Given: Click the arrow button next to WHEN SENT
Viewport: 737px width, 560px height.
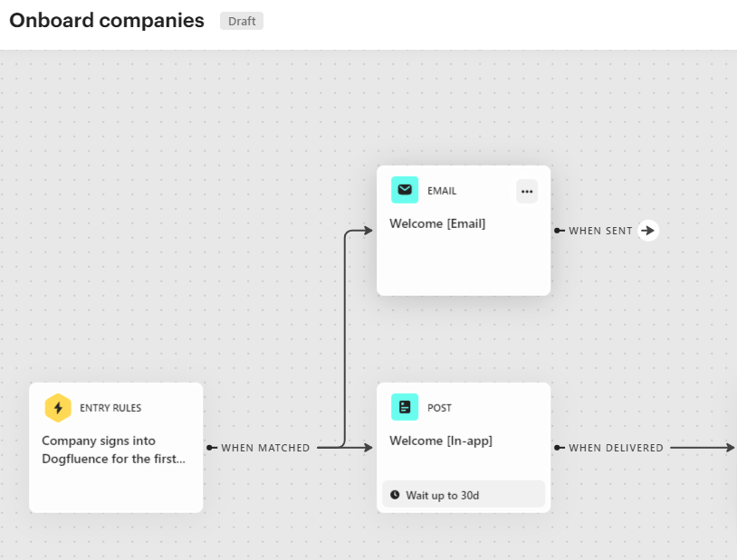Looking at the screenshot, I should coord(647,231).
